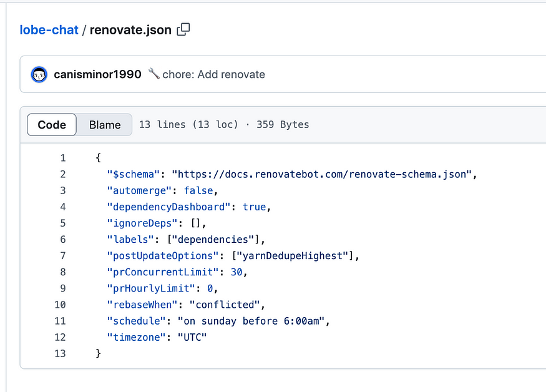Click the renovate.json file name heading
This screenshot has height=392, width=546.
pos(130,30)
